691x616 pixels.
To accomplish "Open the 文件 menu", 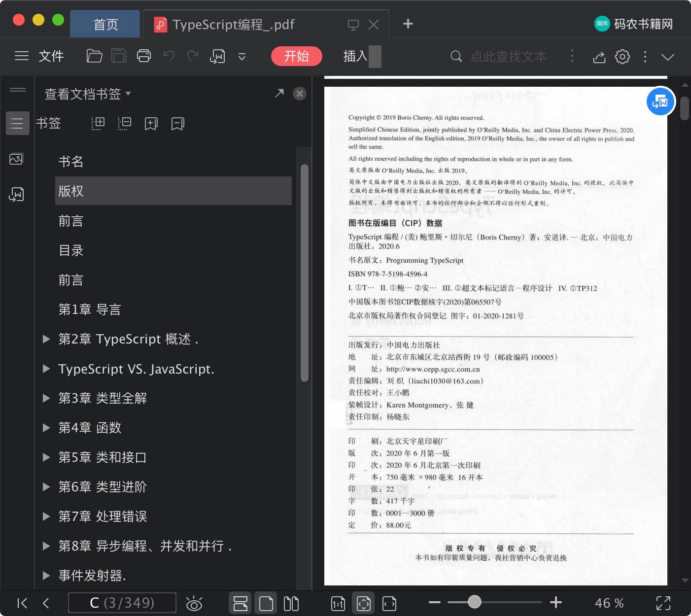I will pos(51,56).
